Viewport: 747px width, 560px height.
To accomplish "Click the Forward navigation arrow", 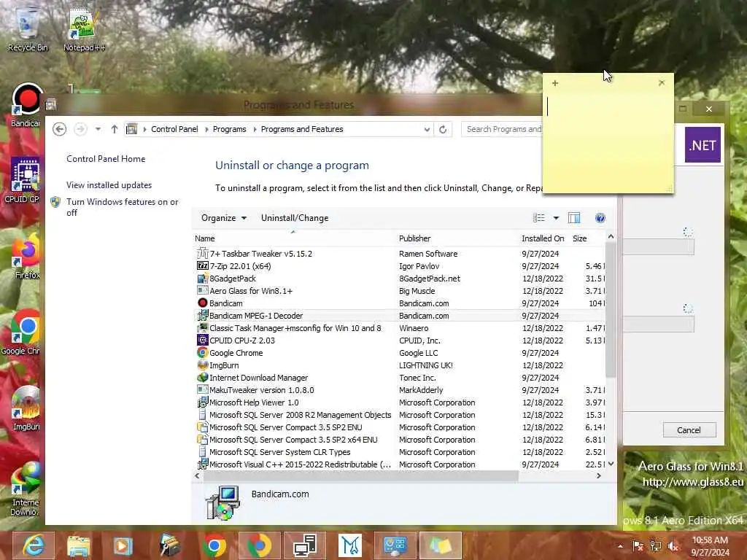I will 80,129.
